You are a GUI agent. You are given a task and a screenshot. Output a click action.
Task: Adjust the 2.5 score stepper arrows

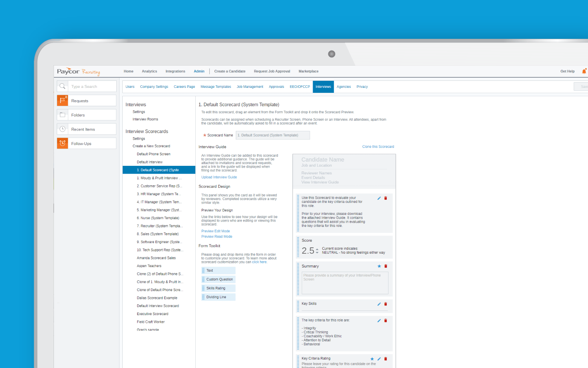tap(317, 251)
